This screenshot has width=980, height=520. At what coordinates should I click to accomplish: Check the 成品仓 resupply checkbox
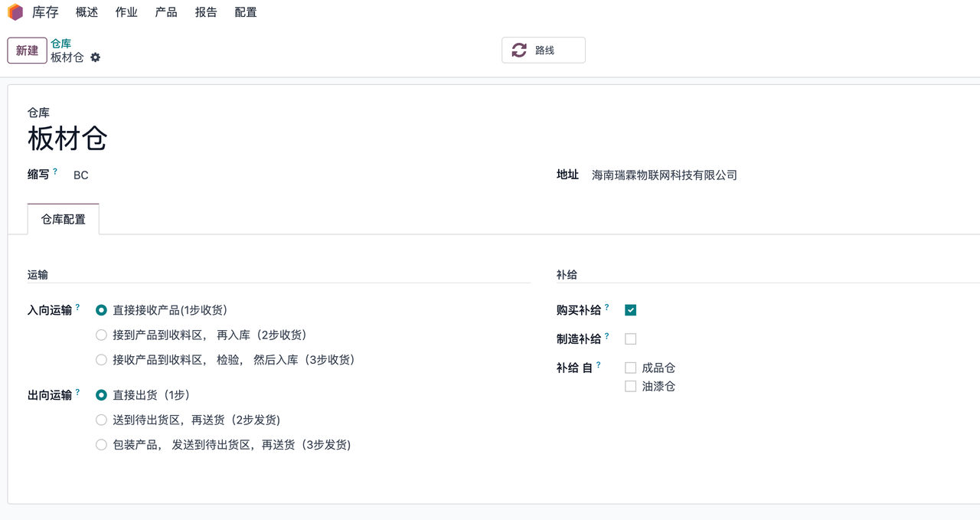(x=631, y=368)
